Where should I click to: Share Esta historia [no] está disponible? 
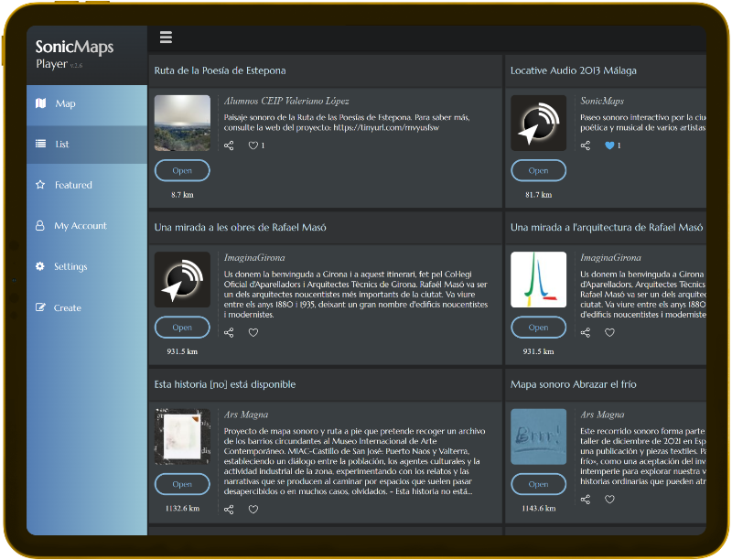(x=229, y=510)
